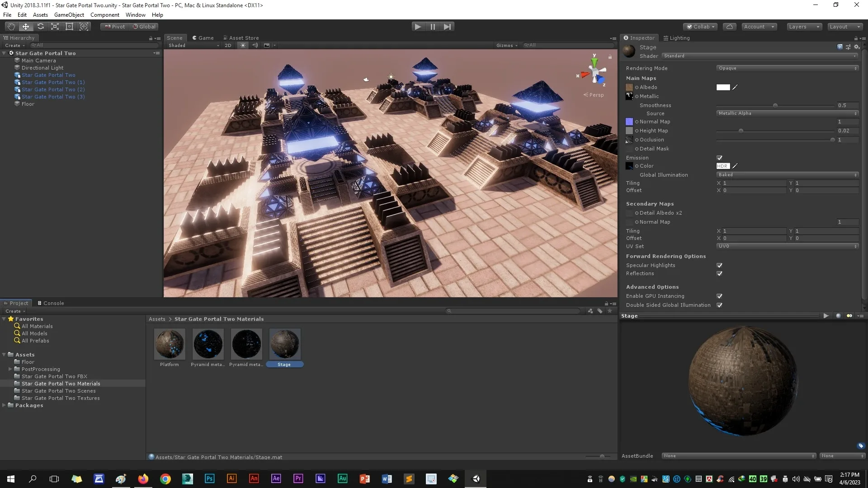Viewport: 868px width, 488px height.
Task: Switch to the Game tab
Action: [203, 38]
